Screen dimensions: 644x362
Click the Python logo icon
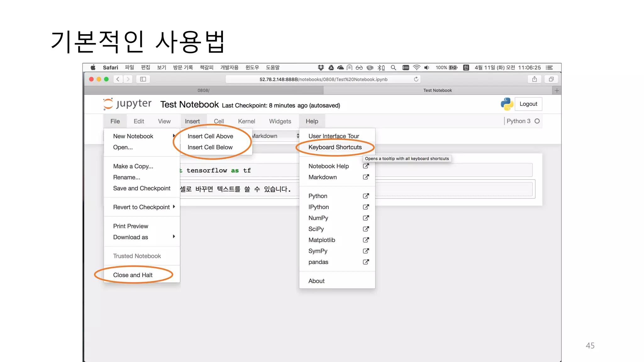coord(507,104)
